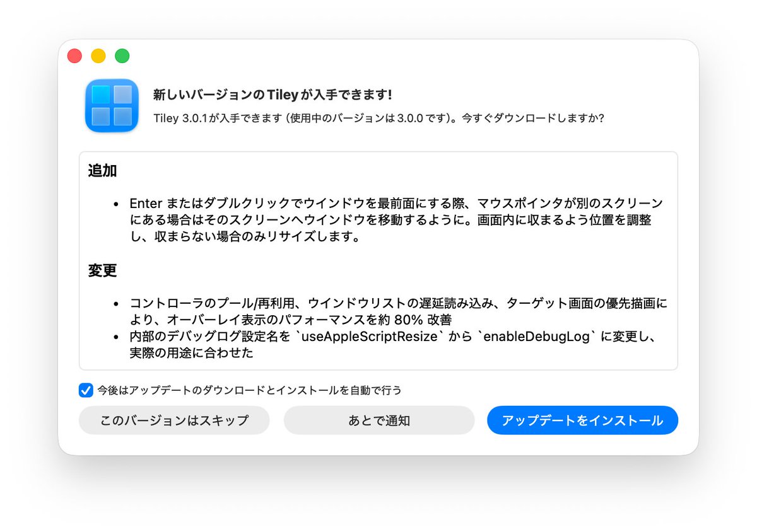Click the 今後はアップデートのダウンロード checkbox label
Image resolution: width=757 pixels, height=532 pixels.
coord(249,390)
